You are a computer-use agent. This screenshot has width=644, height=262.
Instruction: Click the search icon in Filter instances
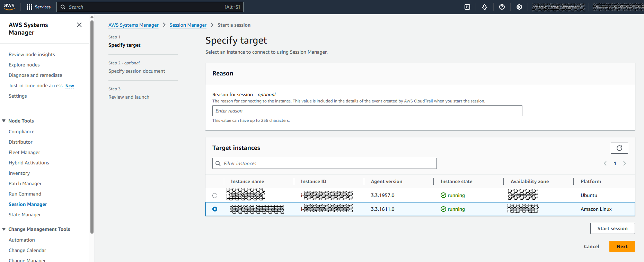coord(218,163)
